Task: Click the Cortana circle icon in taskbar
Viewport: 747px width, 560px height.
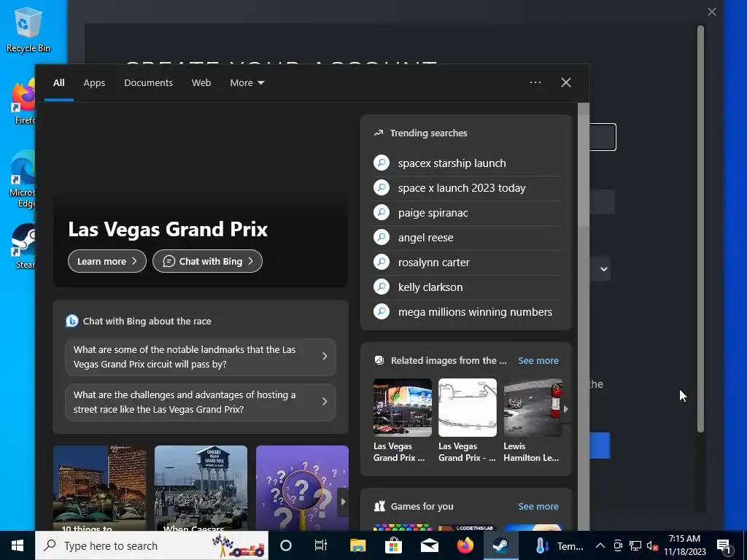Action: (286, 545)
